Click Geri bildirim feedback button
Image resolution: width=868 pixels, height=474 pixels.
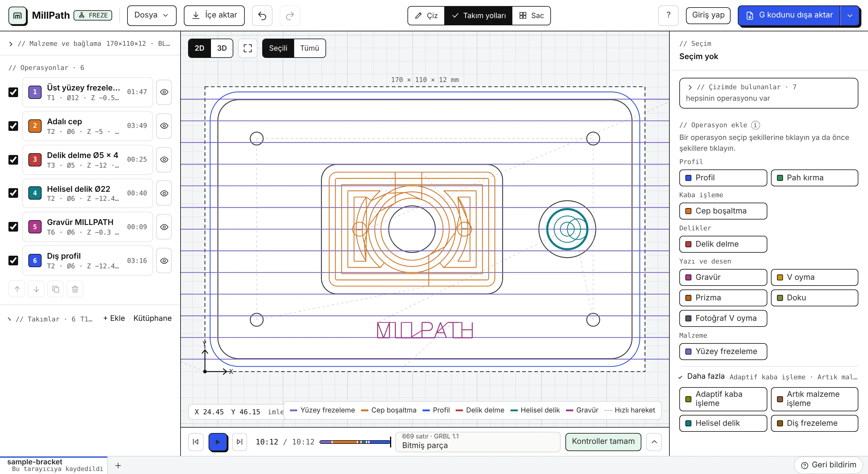point(829,465)
